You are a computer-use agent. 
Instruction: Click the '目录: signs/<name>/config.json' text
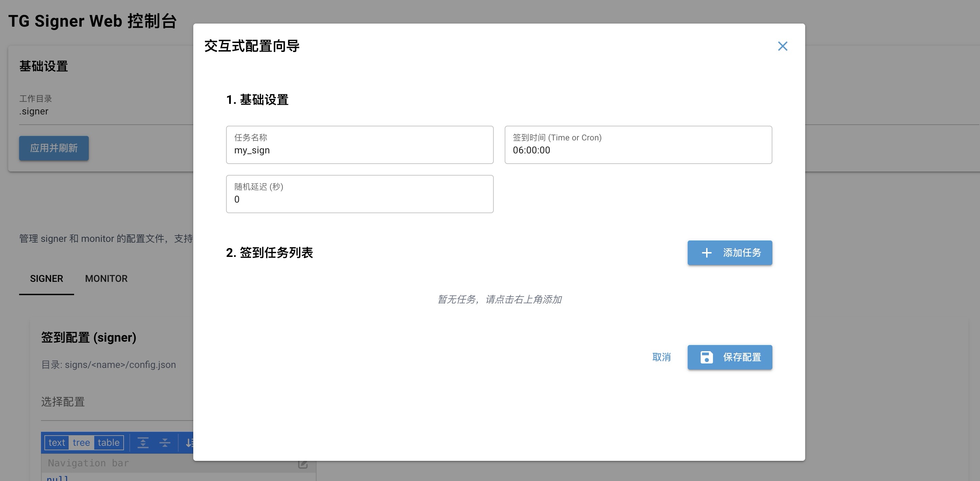point(109,365)
